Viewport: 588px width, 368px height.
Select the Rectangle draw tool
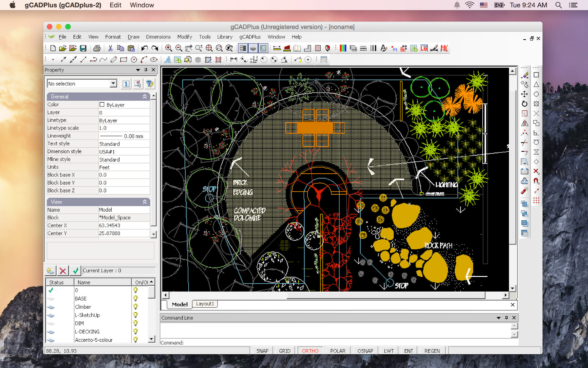pos(124,60)
